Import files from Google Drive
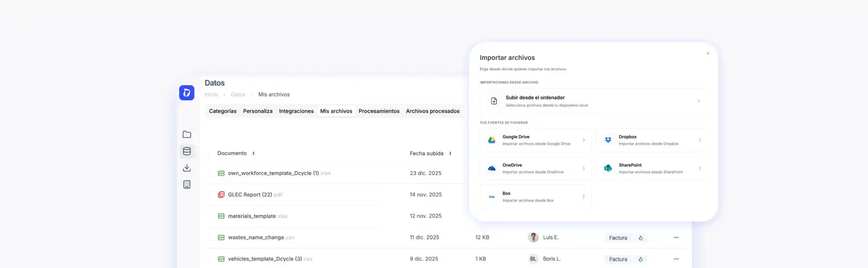The height and width of the screenshot is (268, 868). pos(536,140)
